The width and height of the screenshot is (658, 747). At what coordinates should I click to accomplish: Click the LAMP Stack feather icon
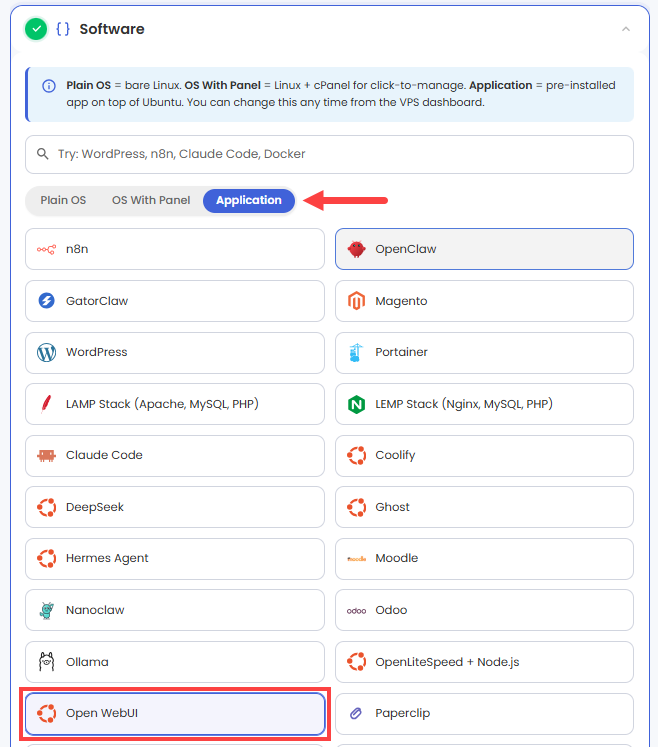click(46, 404)
